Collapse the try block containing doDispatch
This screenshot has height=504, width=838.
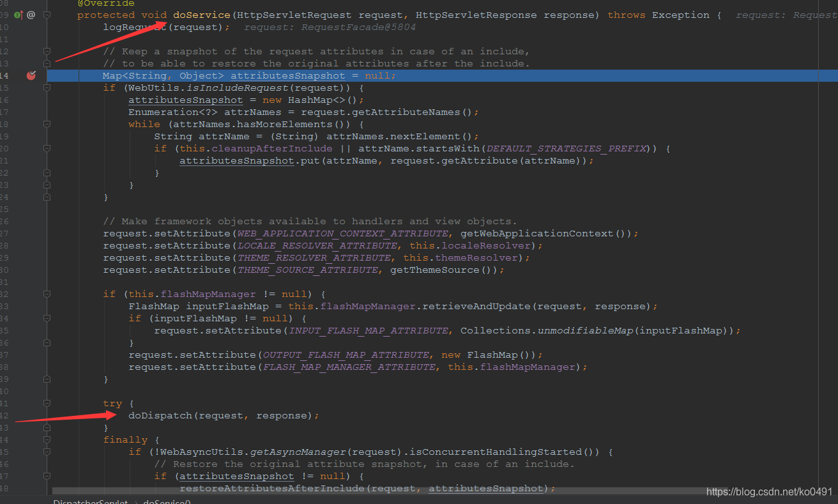[x=47, y=403]
